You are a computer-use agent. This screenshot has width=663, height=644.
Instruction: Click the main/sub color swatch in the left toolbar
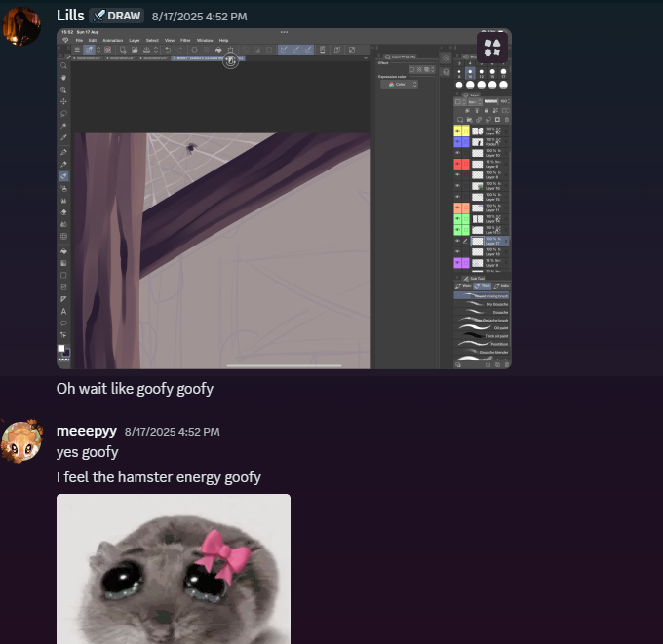[63, 351]
